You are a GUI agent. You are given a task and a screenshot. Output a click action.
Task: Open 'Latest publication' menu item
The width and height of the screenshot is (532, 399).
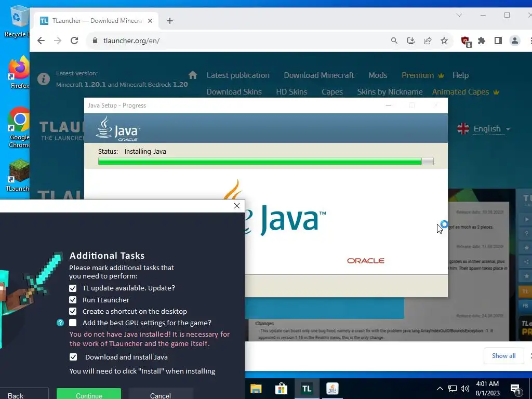coord(238,75)
